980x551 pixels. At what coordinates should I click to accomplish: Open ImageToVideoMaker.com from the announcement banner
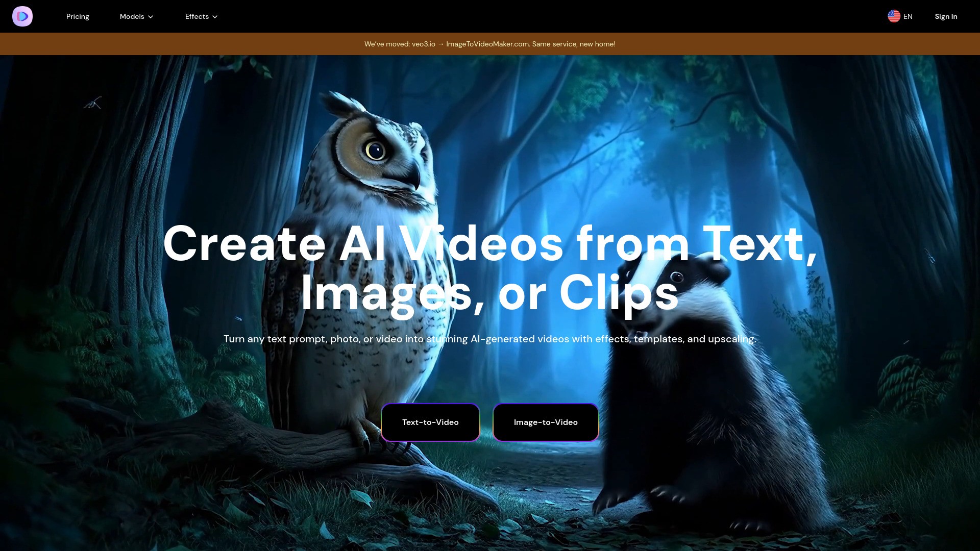(487, 44)
